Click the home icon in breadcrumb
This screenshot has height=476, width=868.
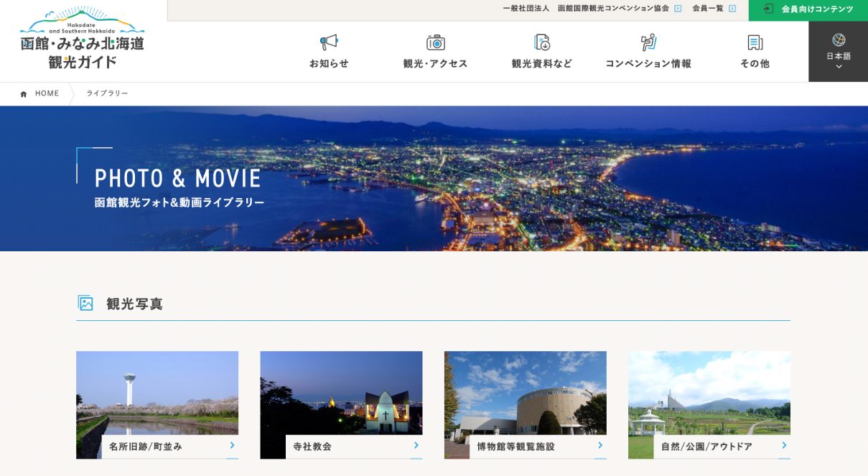pos(24,94)
